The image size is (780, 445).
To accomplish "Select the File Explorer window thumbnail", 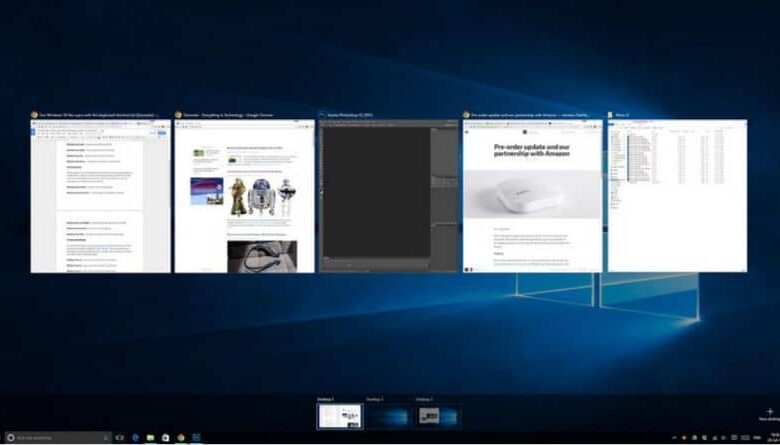I will (677, 196).
